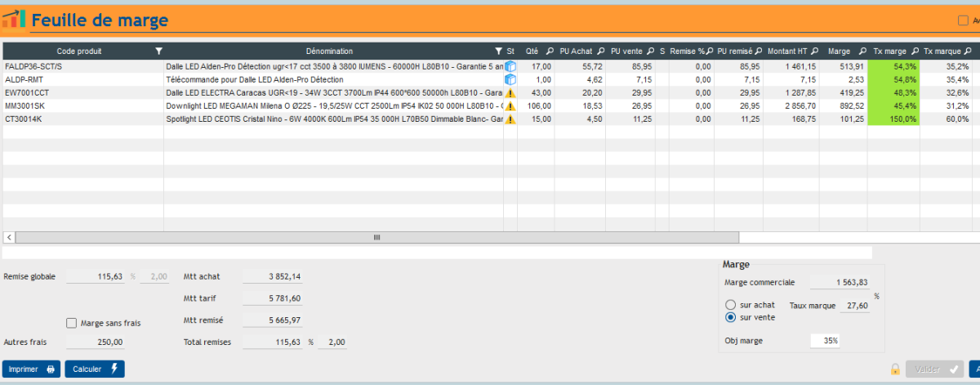Image resolution: width=980 pixels, height=385 pixels.
Task: Select the green 150,0% Tx marge cell
Action: coord(893,119)
